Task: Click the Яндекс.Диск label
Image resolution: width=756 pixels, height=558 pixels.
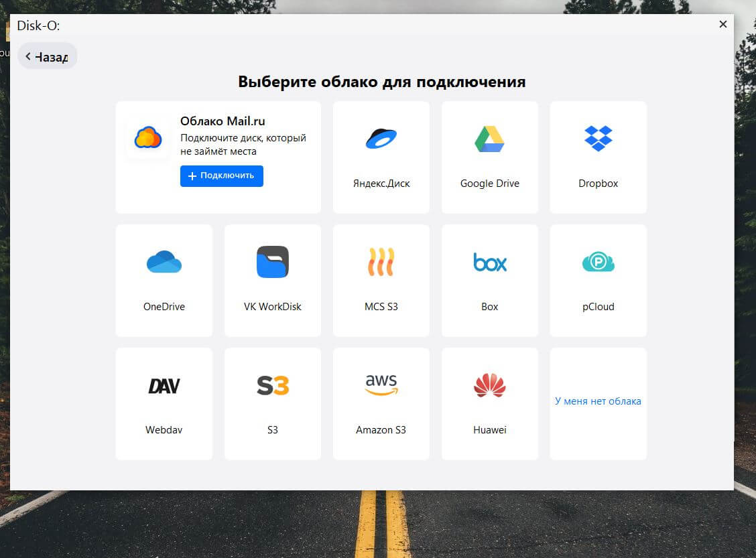Action: [381, 183]
